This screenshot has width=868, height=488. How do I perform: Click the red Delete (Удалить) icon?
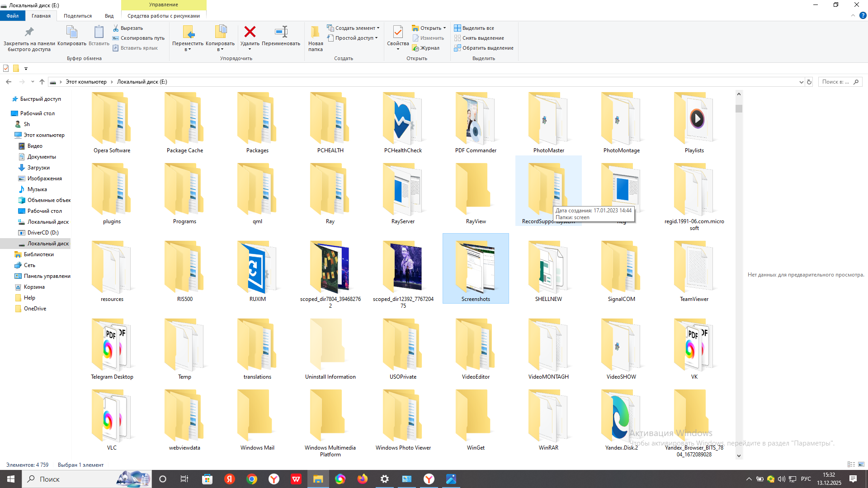250,32
